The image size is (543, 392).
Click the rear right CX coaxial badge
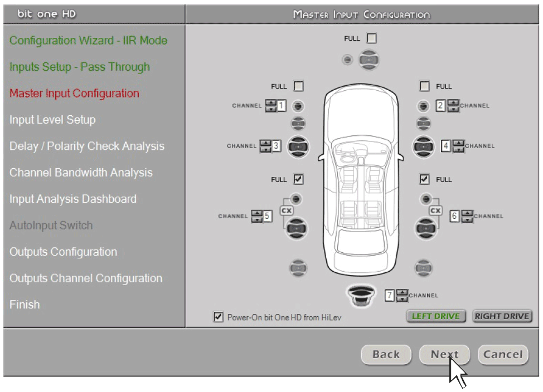pos(435,210)
